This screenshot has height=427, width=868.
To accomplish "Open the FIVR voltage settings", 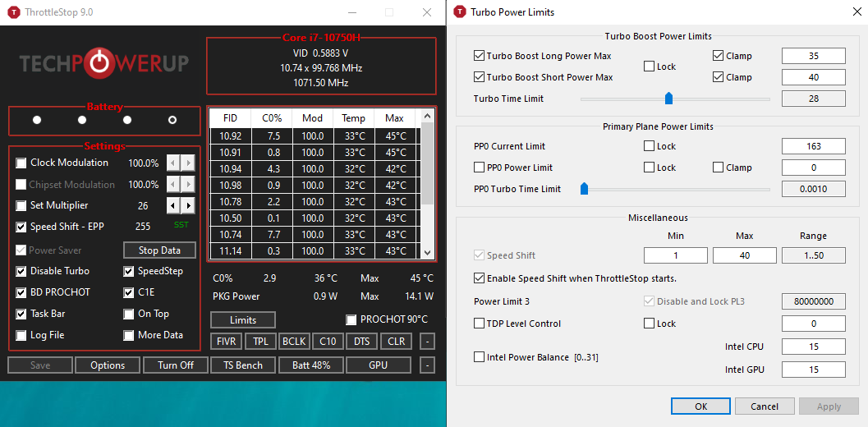I will pyautogui.click(x=226, y=342).
